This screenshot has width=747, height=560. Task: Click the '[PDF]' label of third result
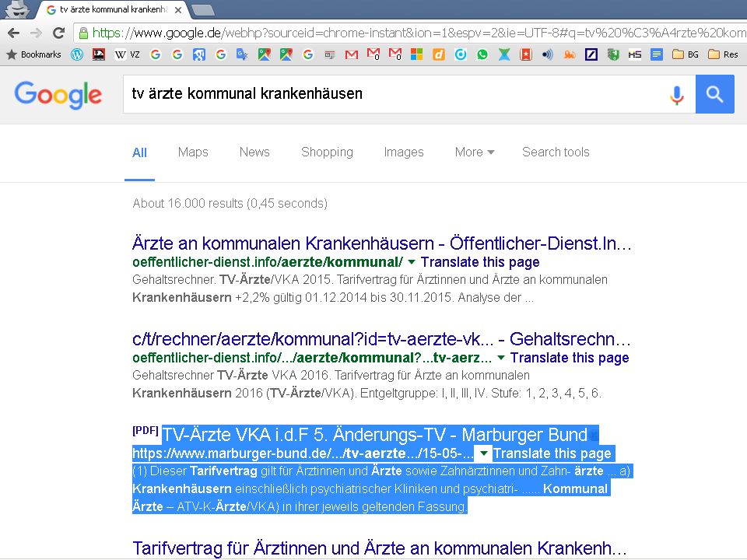[146, 430]
